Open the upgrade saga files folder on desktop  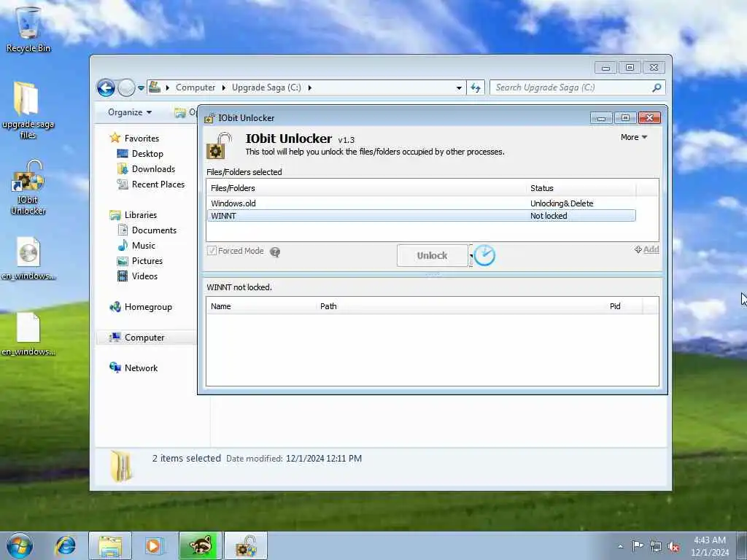tap(28, 109)
